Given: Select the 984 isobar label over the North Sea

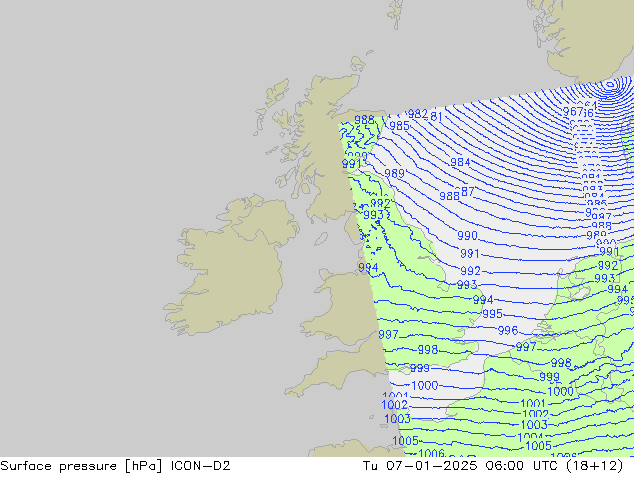Looking at the screenshot, I should tap(460, 163).
